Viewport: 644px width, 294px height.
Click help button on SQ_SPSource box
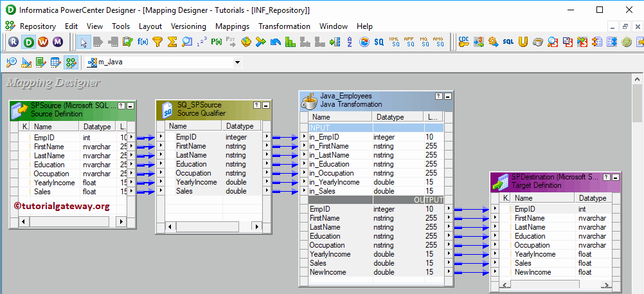point(256,106)
